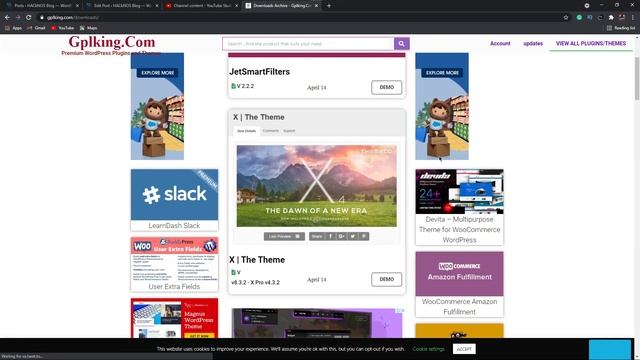This screenshot has height=360, width=640.
Task: Share X theme on Facebook icon
Action: (x=331, y=236)
